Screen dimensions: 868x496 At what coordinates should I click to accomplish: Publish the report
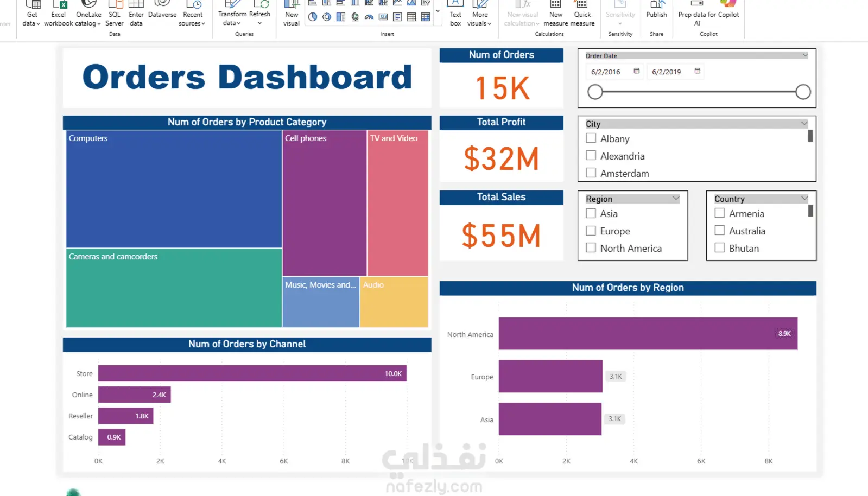click(x=656, y=11)
